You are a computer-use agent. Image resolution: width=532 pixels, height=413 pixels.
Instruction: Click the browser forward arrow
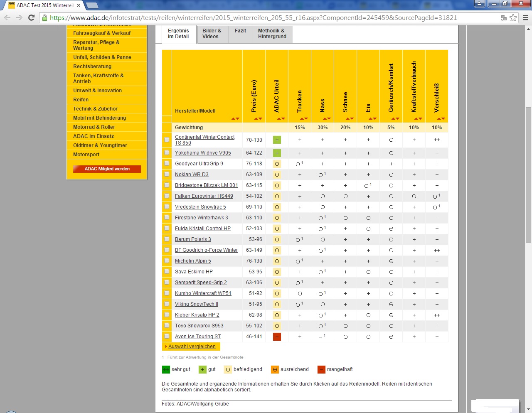pos(19,17)
